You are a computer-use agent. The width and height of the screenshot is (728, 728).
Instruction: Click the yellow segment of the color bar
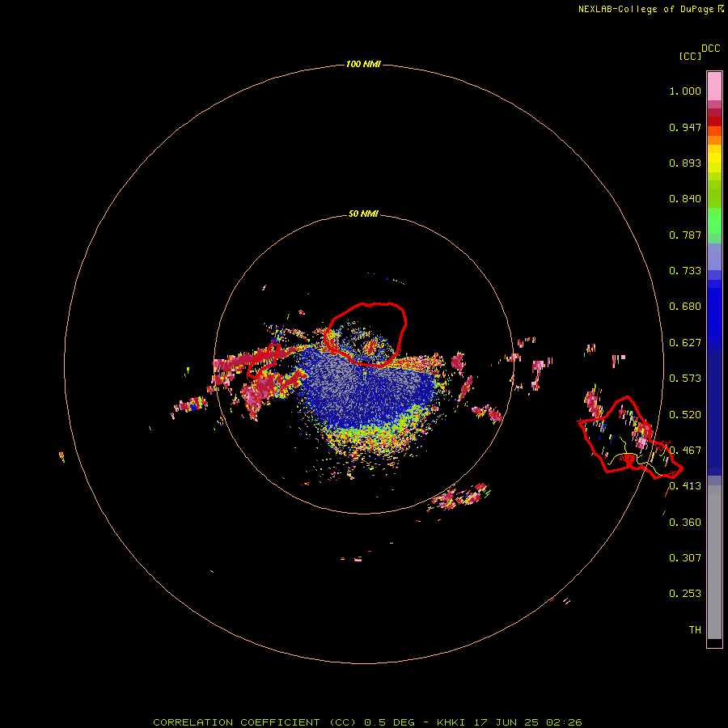(x=714, y=159)
